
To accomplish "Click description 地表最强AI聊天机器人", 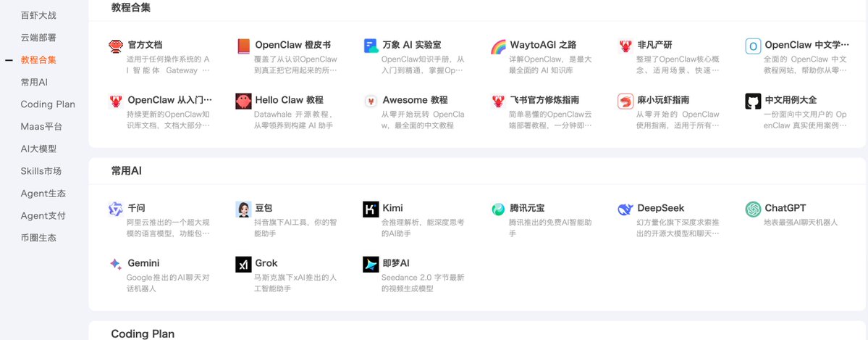I will coord(801,223).
